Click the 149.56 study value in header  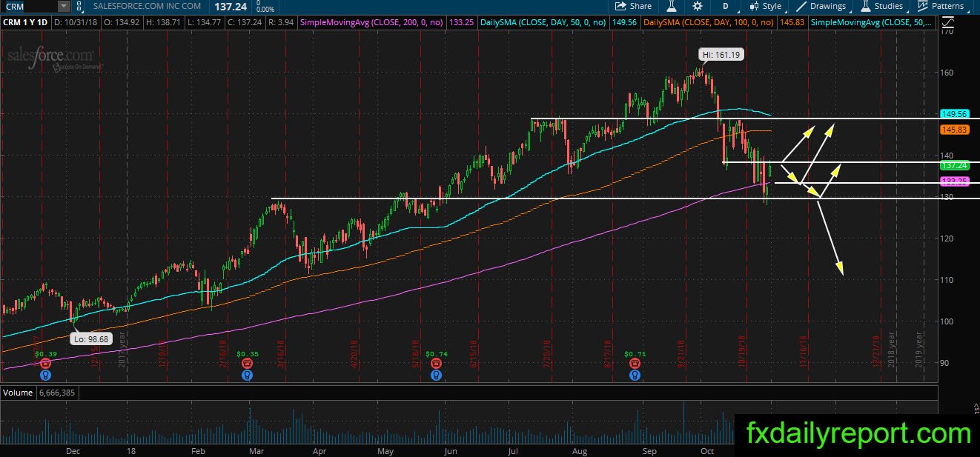[623, 23]
